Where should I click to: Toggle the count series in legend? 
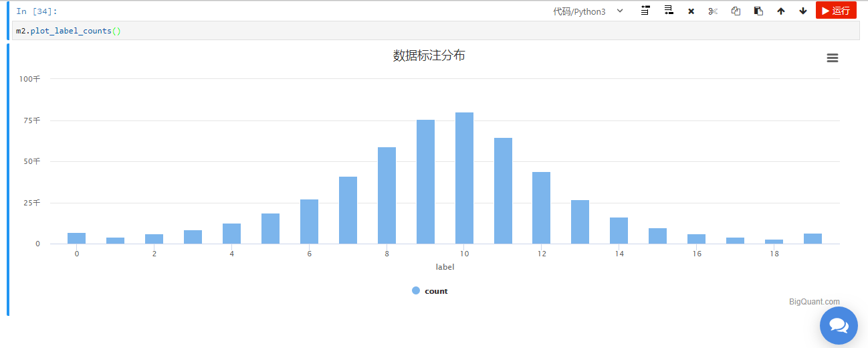click(436, 291)
